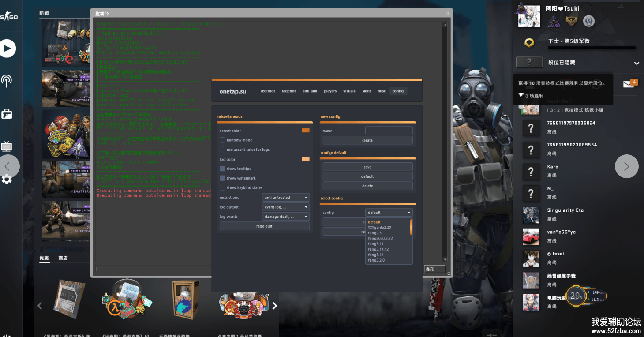Choose Yang2.3 from config list

(374, 233)
